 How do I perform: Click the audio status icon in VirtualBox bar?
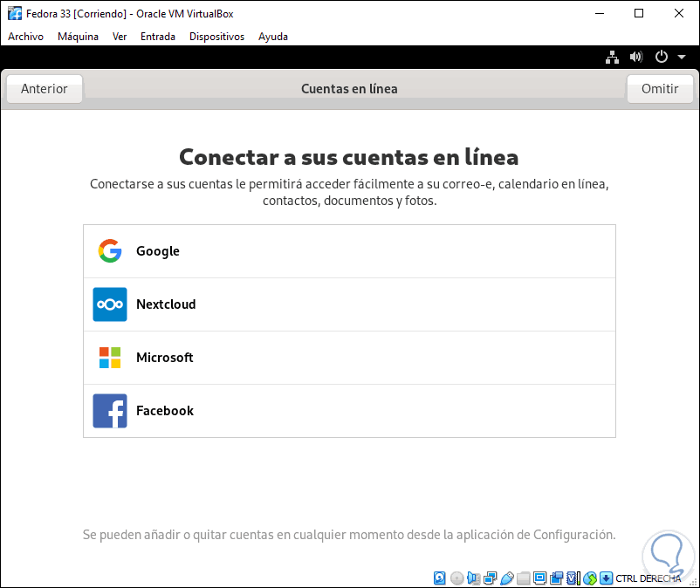coord(474,578)
